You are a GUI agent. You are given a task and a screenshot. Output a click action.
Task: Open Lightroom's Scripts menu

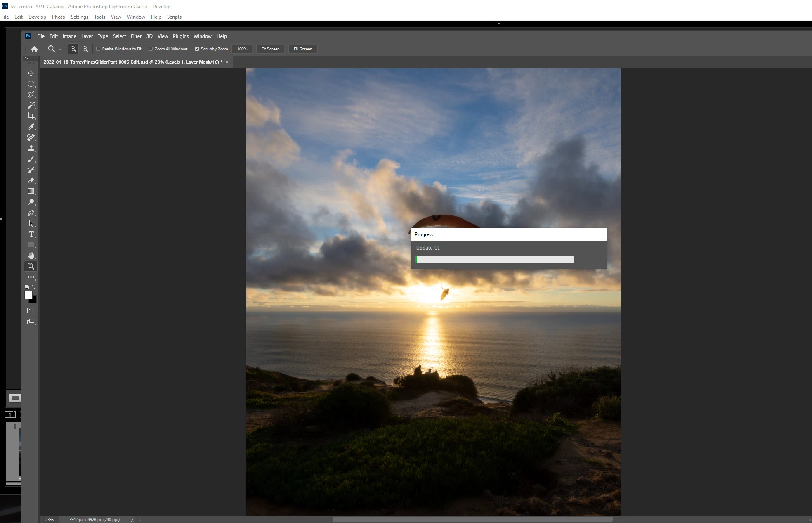(174, 17)
